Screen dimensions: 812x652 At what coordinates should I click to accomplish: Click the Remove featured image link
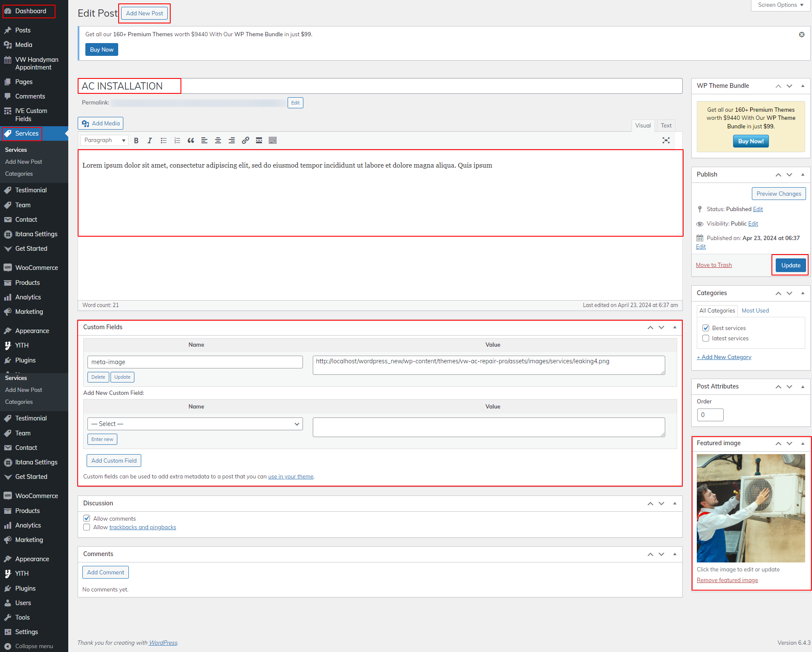727,580
